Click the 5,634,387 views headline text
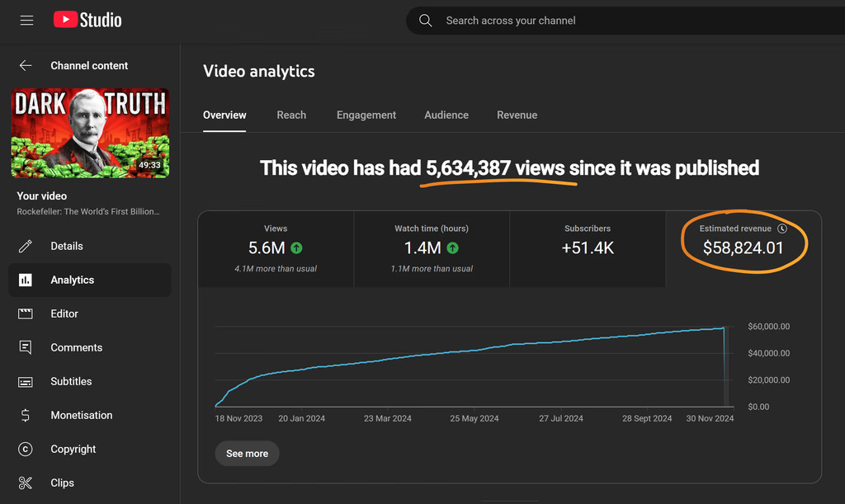The image size is (845, 504). coord(495,168)
